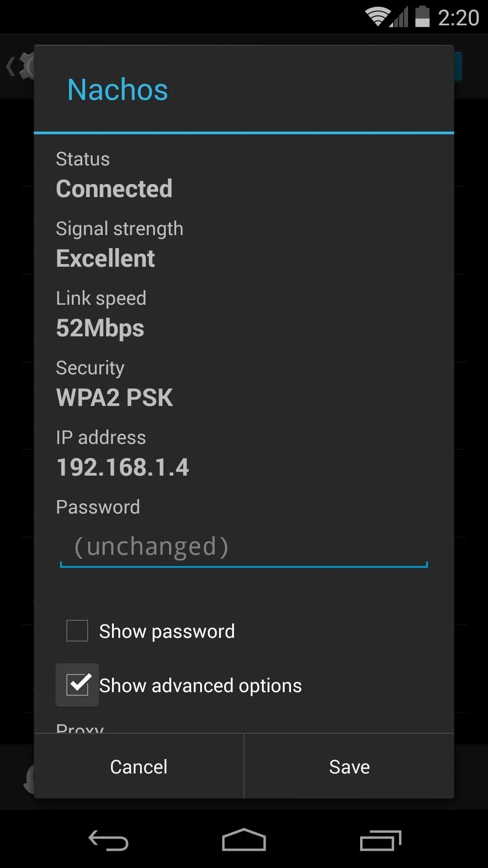Tap the Wi-Fi indicator in the status bar
Screen dimensions: 488x868
point(378,17)
